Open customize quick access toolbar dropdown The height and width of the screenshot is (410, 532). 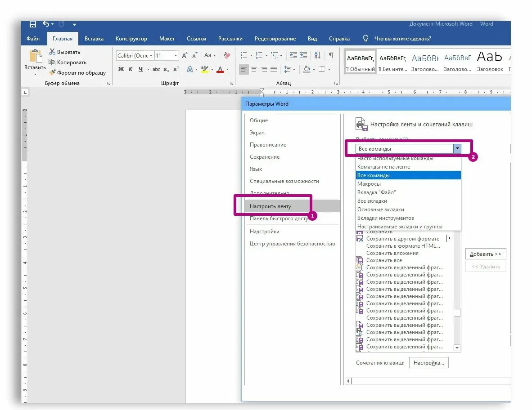[x=74, y=24]
